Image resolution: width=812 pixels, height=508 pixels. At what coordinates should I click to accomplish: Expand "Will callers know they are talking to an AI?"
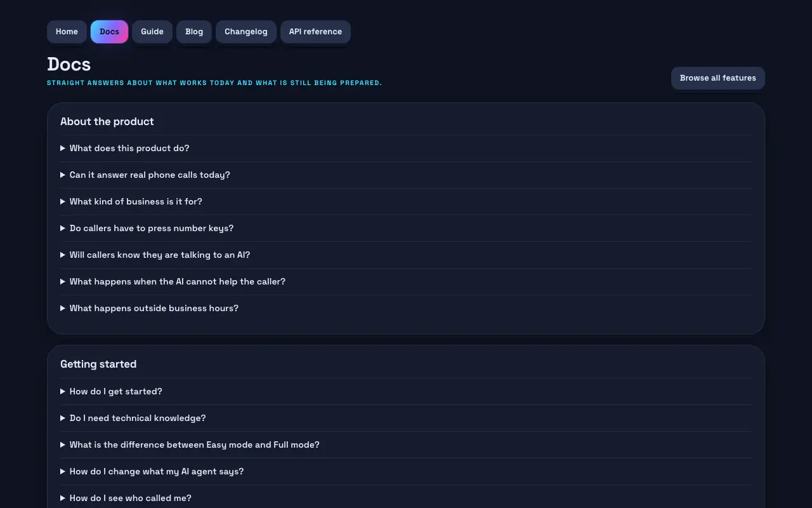pyautogui.click(x=405, y=255)
